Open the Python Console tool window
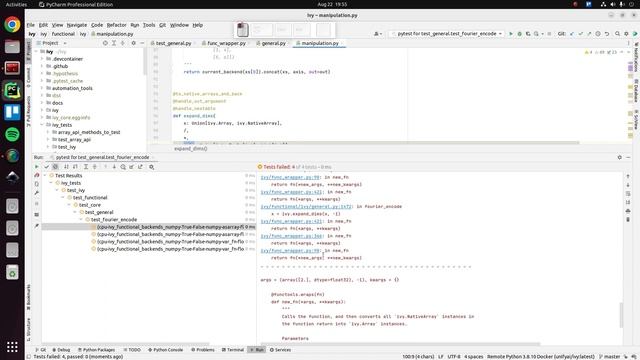Screen dimensions: 640x360 (x=165, y=350)
